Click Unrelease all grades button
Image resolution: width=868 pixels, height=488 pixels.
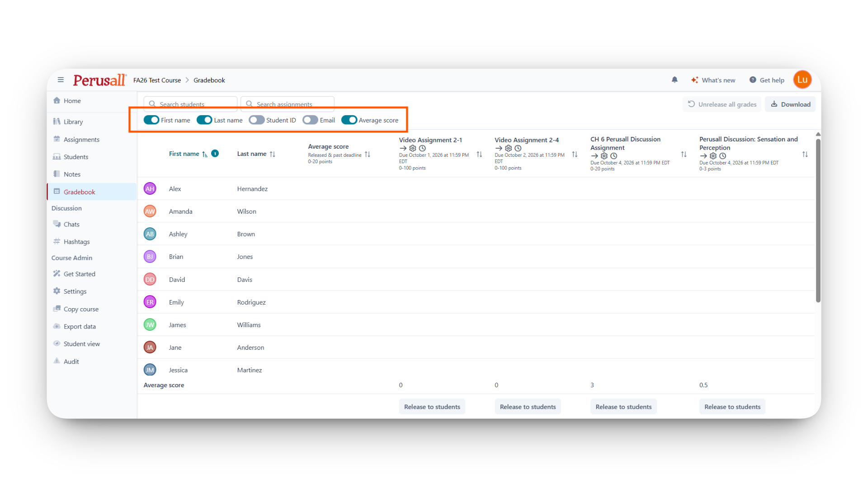click(x=722, y=104)
